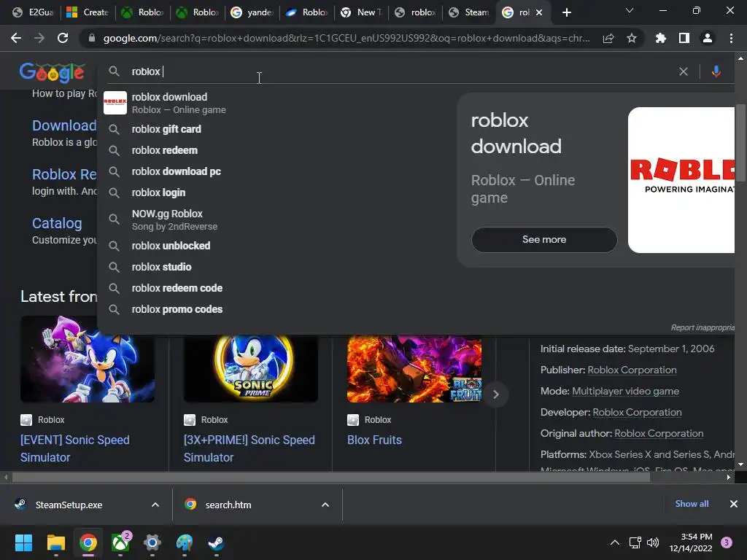
Task: Open the Chrome extensions puzzle icon
Action: pyautogui.click(x=661, y=38)
